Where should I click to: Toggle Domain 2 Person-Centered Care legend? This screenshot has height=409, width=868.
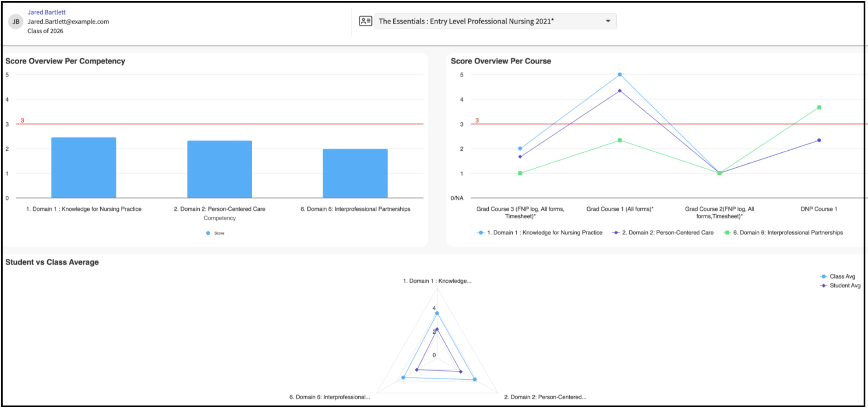[663, 233]
